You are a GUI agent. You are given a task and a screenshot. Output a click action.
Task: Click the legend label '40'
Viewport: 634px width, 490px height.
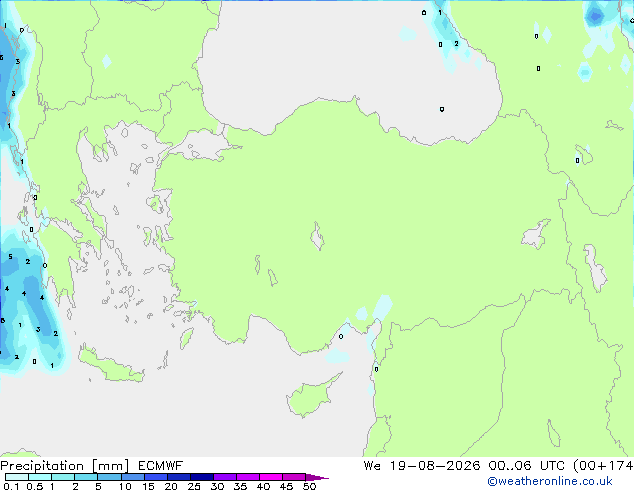coord(263,486)
